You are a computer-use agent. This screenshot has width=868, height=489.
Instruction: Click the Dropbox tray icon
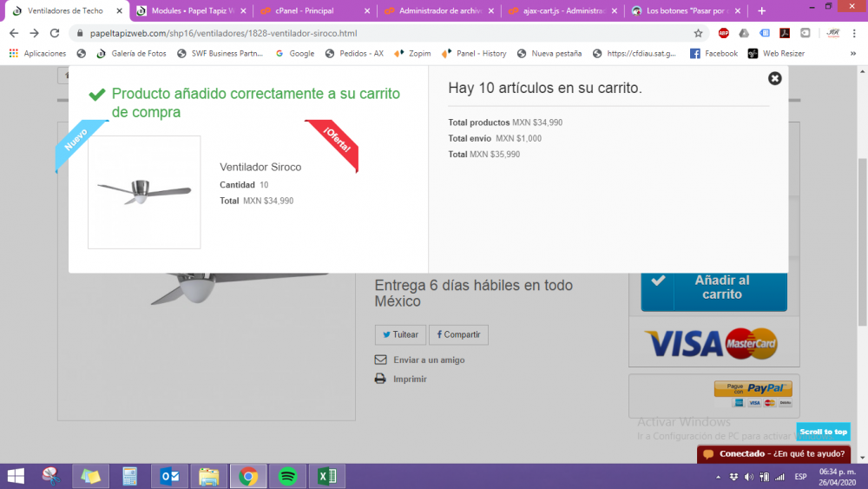pyautogui.click(x=733, y=477)
